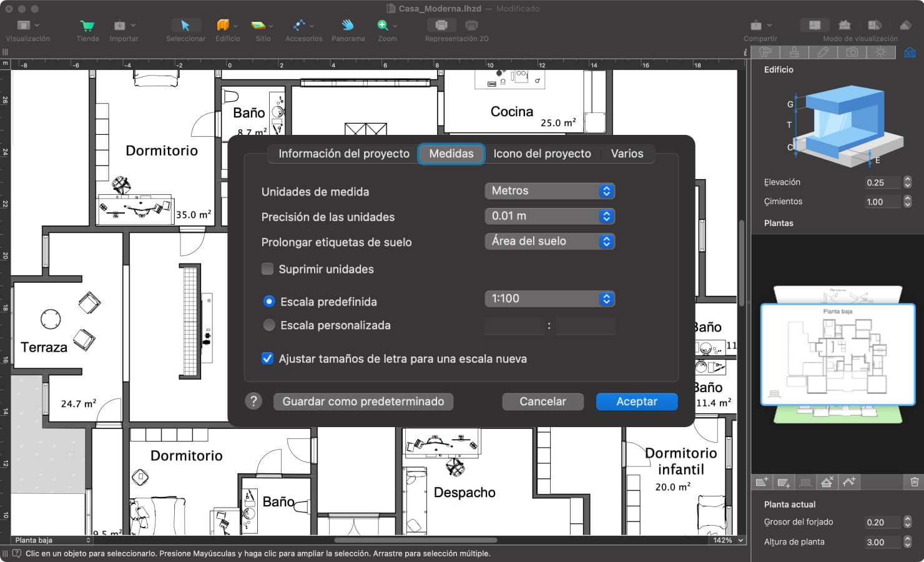Select the Medidas tab
The height and width of the screenshot is (562, 924).
(x=451, y=154)
